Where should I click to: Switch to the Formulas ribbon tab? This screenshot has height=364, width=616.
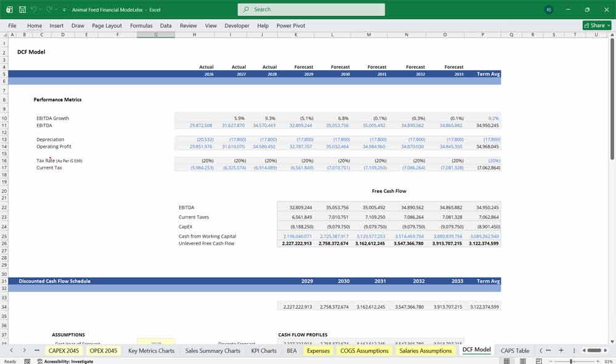tap(141, 25)
